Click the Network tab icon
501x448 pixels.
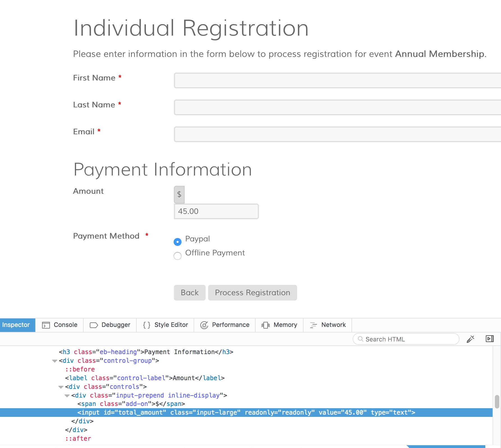pyautogui.click(x=313, y=325)
